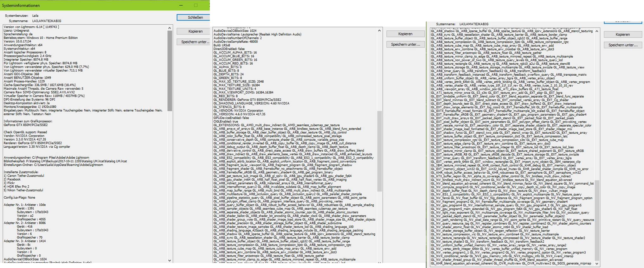Image resolution: width=644 pixels, height=268 pixels.
Task: Click Speichern unter… beside the AudioDevice listing
Action: pos(405,44)
